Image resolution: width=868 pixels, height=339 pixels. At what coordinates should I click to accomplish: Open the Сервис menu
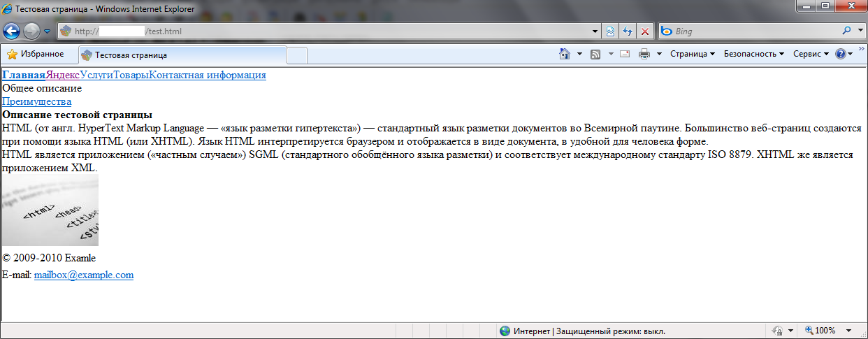[x=811, y=54]
